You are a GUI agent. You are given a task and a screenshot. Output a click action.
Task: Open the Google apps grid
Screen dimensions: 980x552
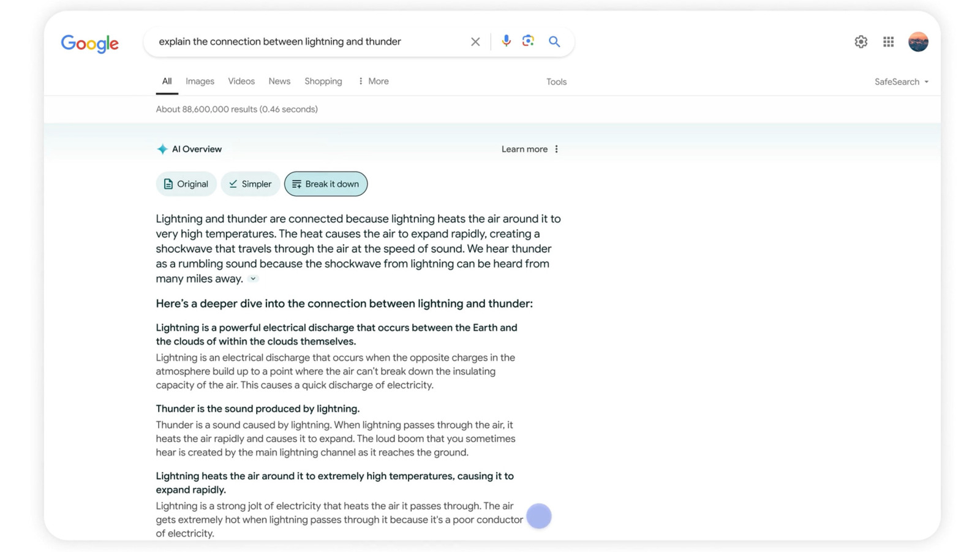tap(888, 41)
